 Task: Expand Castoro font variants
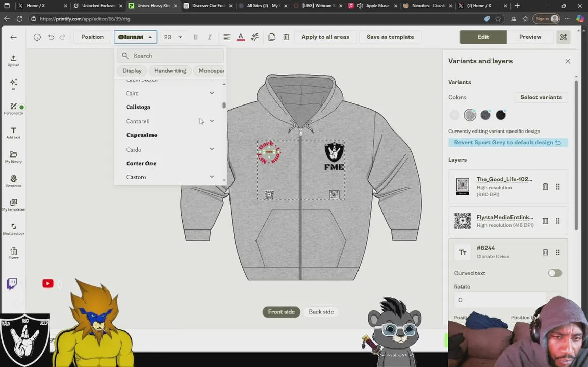click(x=212, y=177)
